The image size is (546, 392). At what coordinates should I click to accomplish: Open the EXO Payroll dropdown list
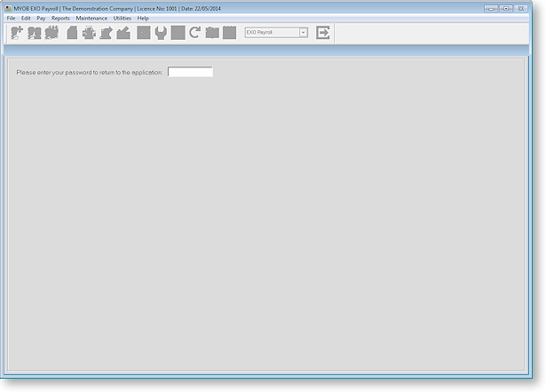[304, 32]
